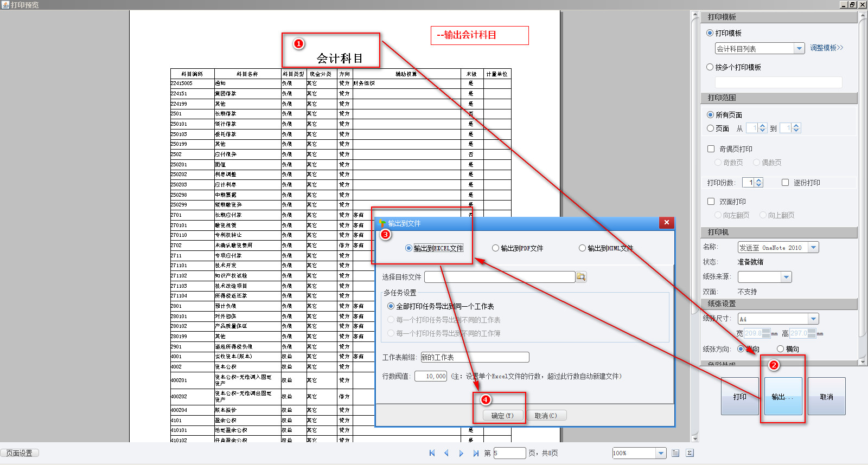Click the 工作表前缀 input field
The height and width of the screenshot is (465, 868).
475,357
